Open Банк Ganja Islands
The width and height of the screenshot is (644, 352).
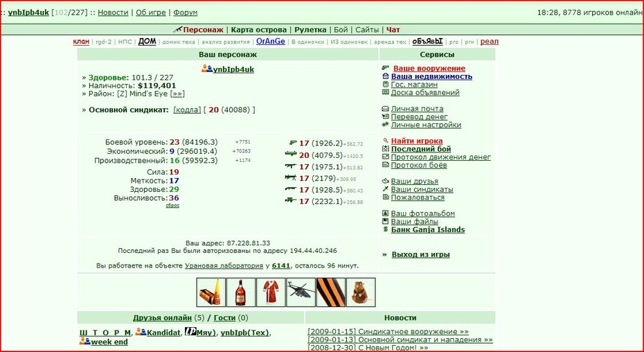[x=428, y=229]
